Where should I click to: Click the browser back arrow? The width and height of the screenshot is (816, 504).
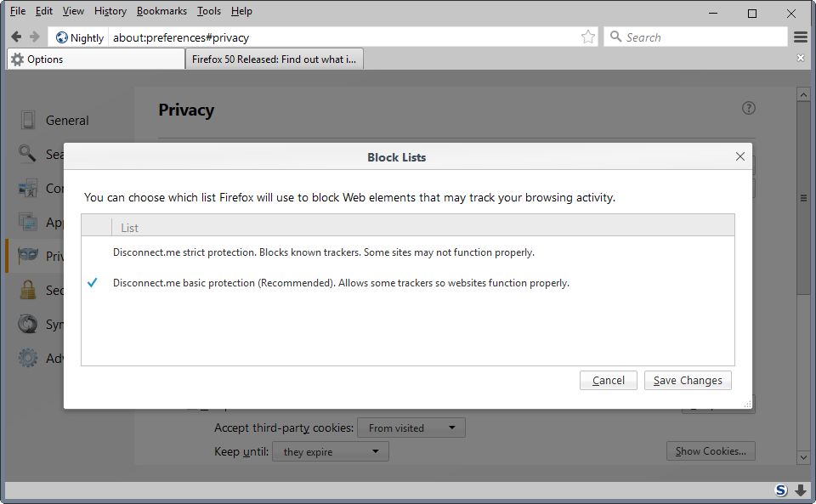click(x=16, y=37)
